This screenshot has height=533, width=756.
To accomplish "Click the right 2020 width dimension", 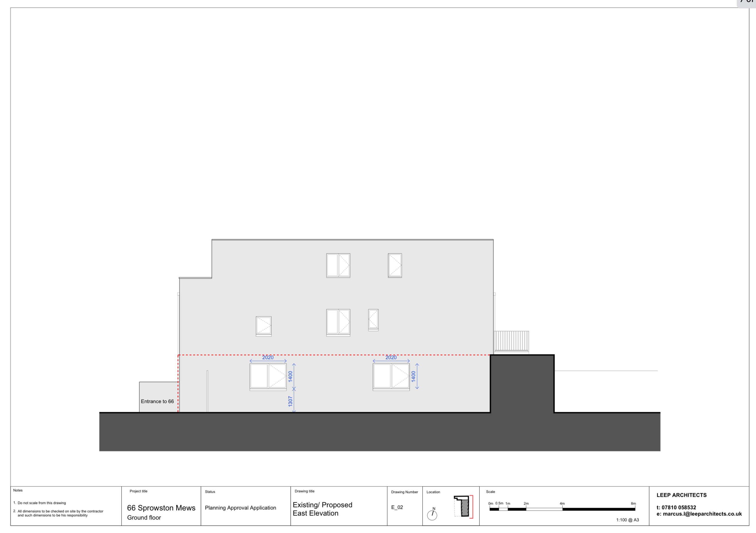I will [391, 358].
